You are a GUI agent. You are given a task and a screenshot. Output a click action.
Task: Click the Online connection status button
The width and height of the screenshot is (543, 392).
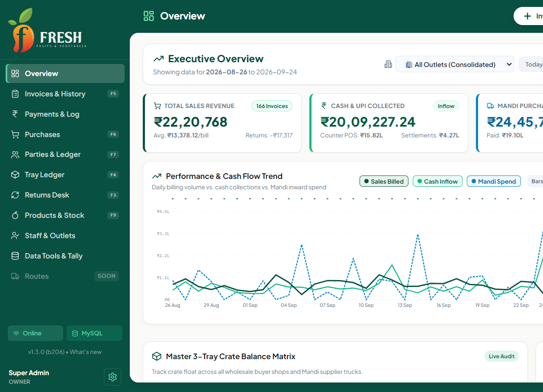click(35, 333)
